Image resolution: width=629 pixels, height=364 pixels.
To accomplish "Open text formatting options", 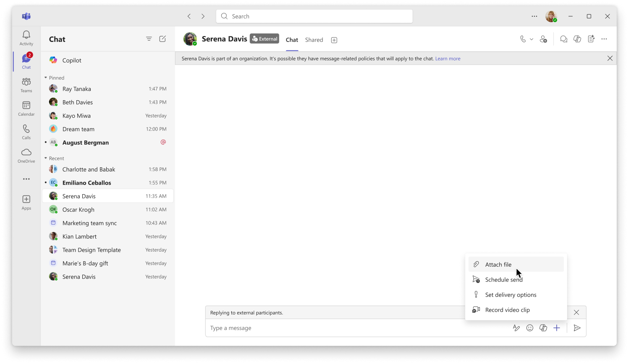I will tap(516, 328).
